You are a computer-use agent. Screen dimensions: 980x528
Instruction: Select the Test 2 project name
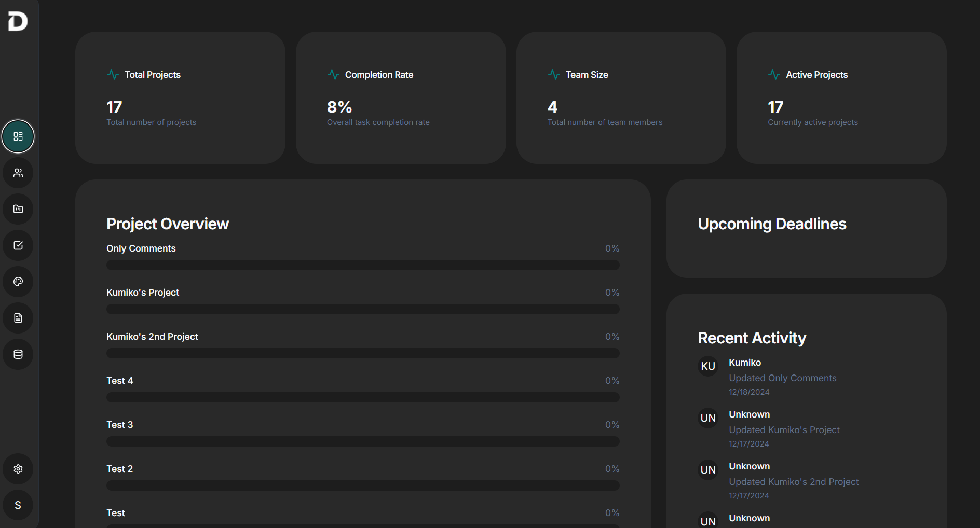pyautogui.click(x=119, y=469)
